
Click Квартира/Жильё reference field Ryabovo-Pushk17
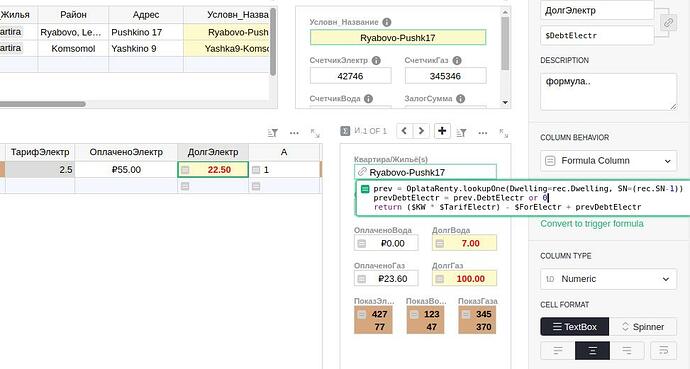point(425,172)
